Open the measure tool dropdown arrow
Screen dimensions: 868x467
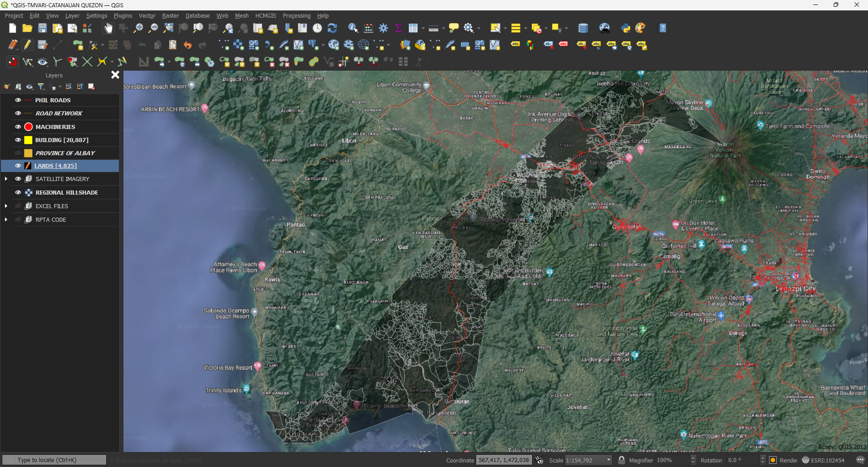[443, 29]
